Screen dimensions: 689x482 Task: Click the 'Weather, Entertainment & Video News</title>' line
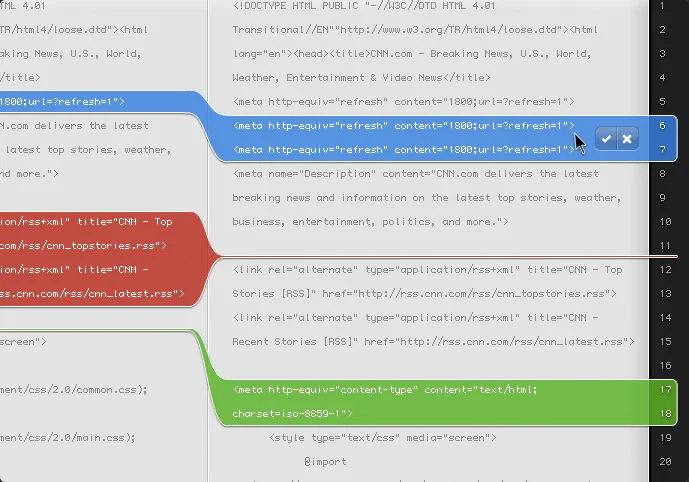[x=361, y=78]
